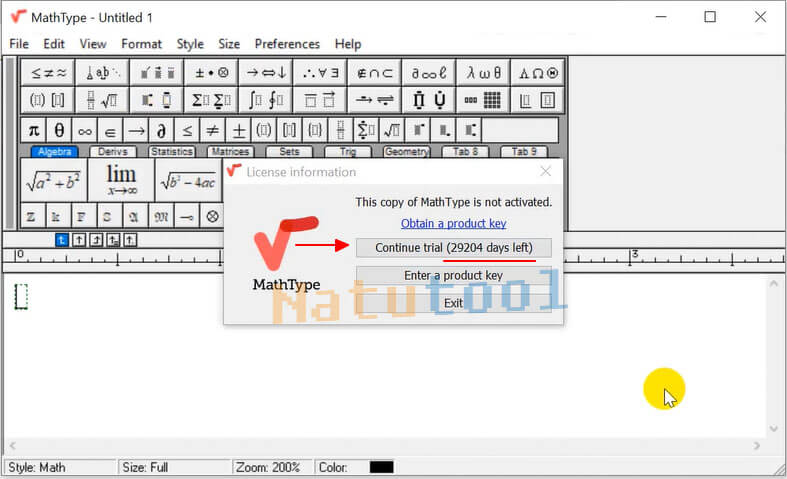This screenshot has height=479, width=787.
Task: Insert the pi symbol from small bar
Action: [34, 131]
